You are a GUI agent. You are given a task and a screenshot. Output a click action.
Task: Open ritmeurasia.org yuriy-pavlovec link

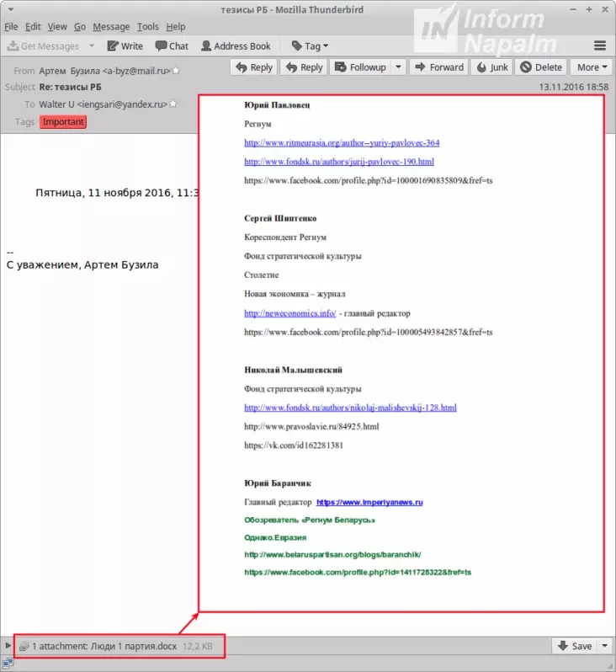pyautogui.click(x=342, y=142)
